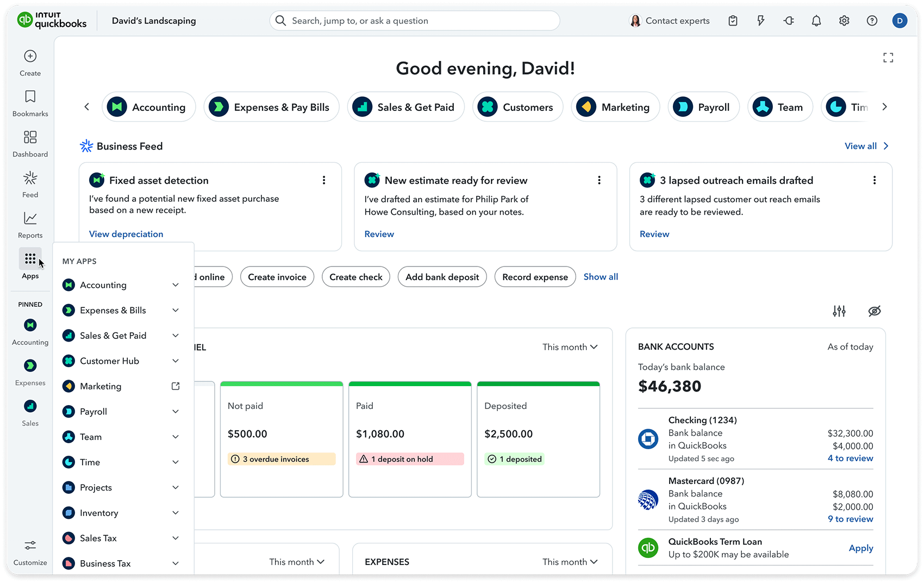Open pinned Sales app in sidebar

(30, 406)
